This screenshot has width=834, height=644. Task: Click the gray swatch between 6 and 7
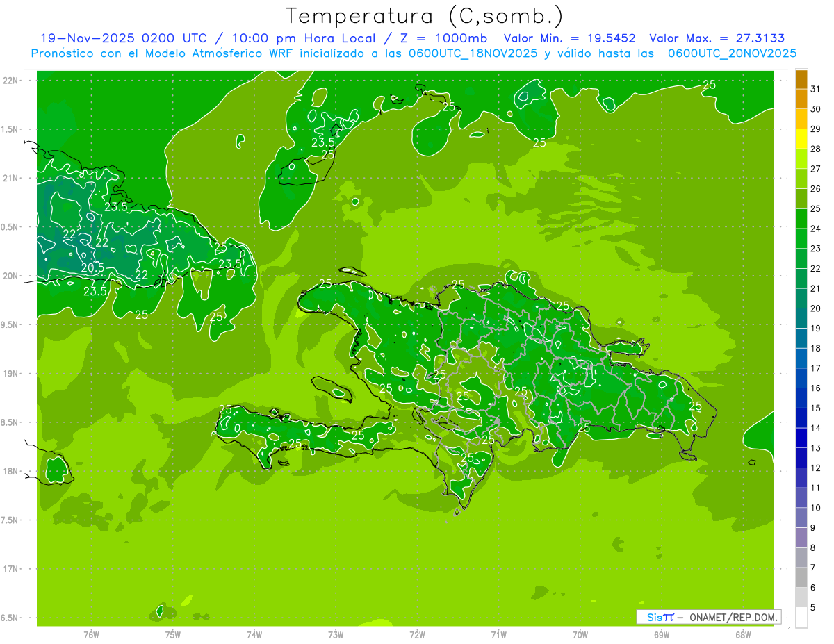(801, 578)
